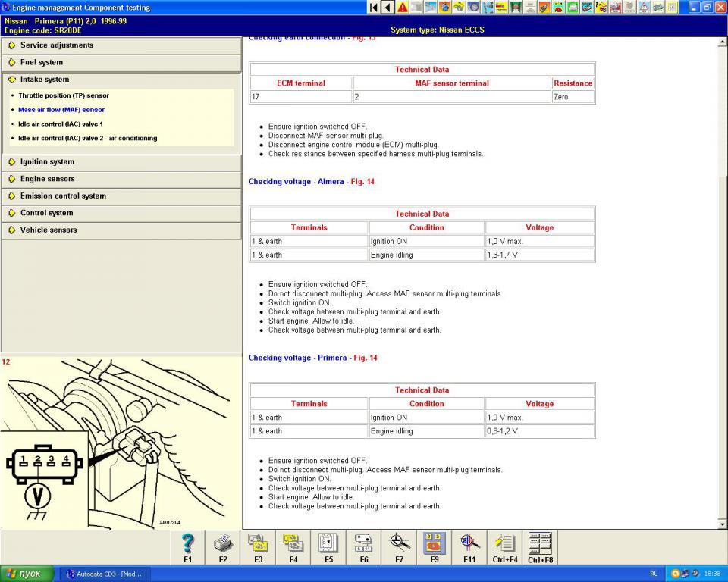728x582 pixels.
Task: Expand the Ignition system section
Action: point(121,162)
